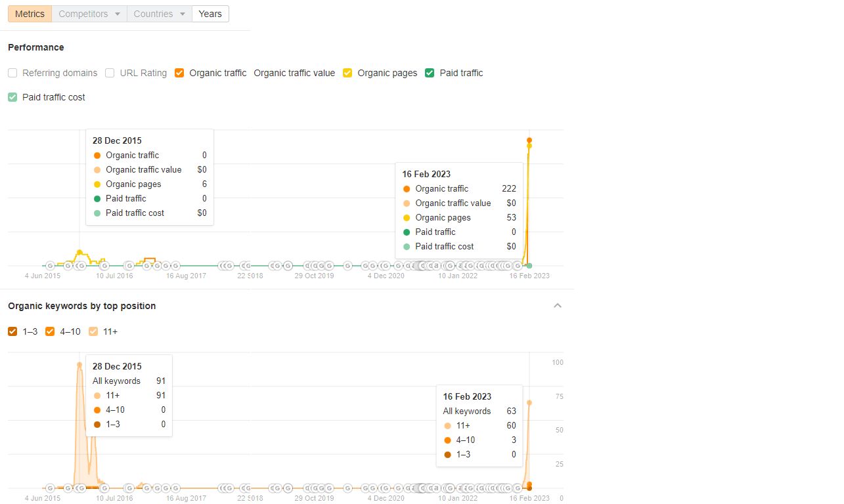
Task: Click the last G marker before 16 Feb 2023 in Performance chart
Action: coord(518,266)
